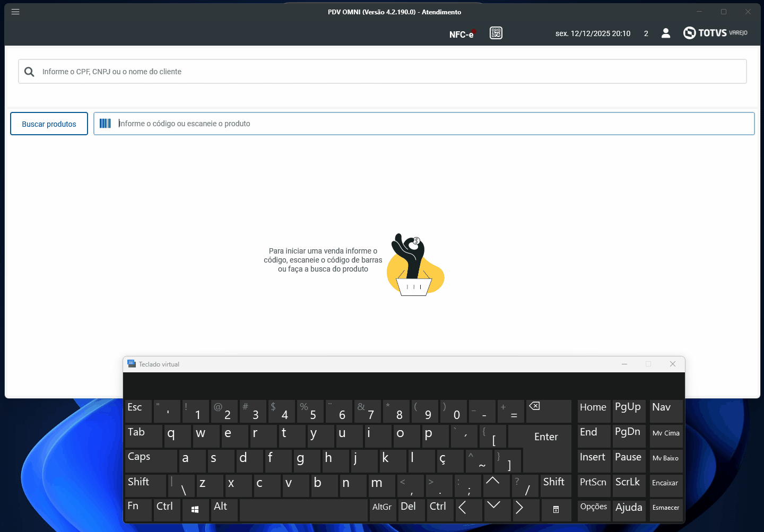Focus the product code input field
The height and width of the screenshot is (532, 764).
424,124
